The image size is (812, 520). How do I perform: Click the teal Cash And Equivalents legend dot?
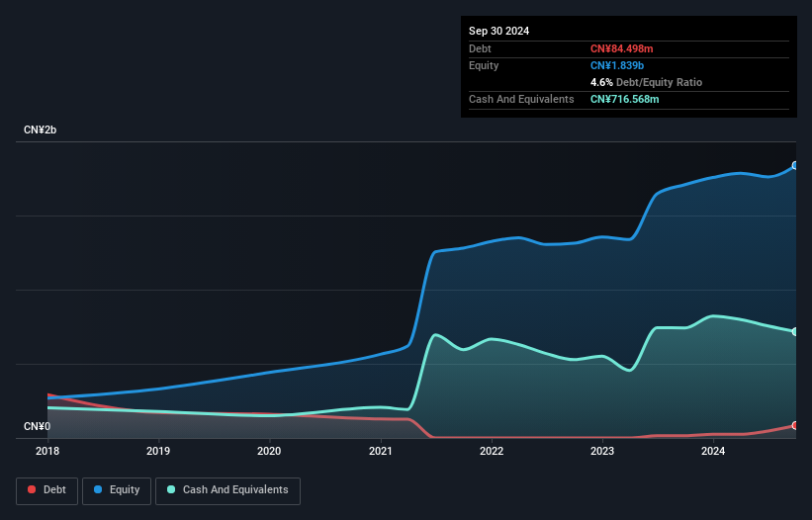click(x=171, y=489)
